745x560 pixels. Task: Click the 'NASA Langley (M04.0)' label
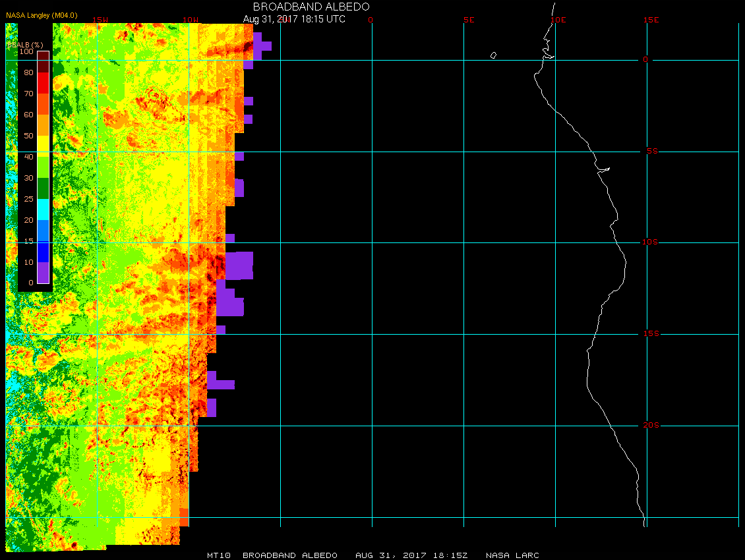click(x=42, y=15)
